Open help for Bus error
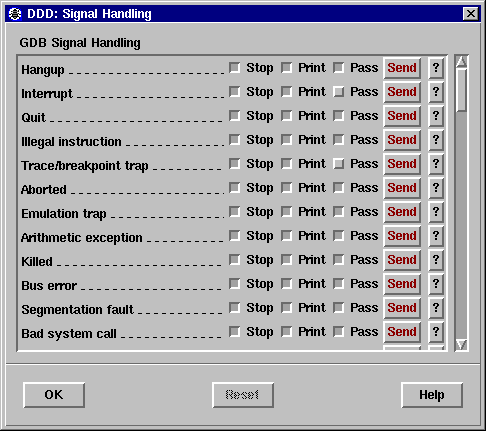The width and height of the screenshot is (486, 431). (x=436, y=284)
